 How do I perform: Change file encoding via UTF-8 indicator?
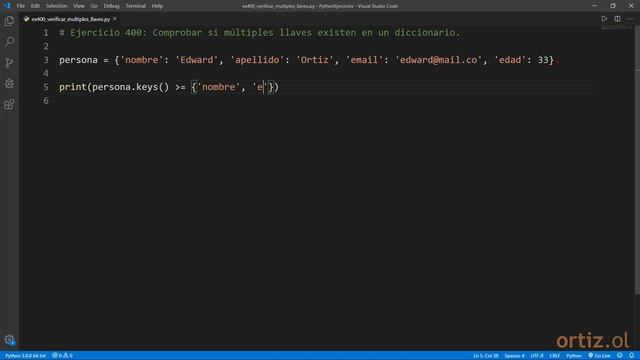537,356
